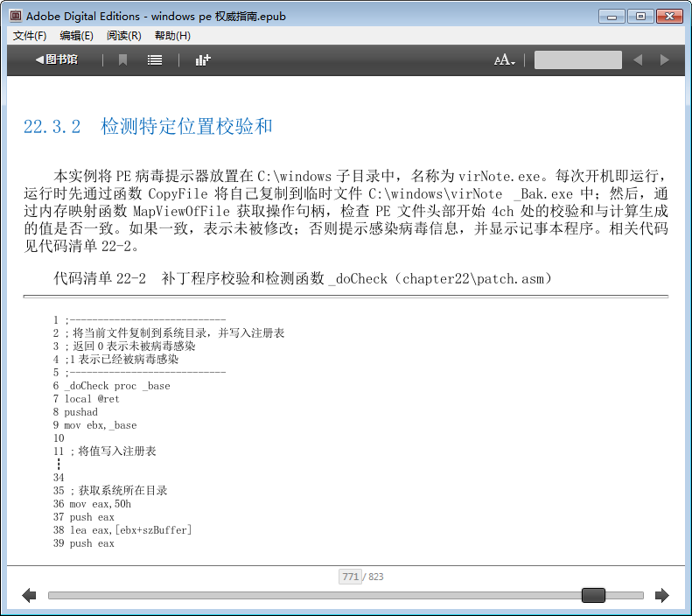Click the page number field showing 771
The height and width of the screenshot is (616, 692).
(x=350, y=577)
